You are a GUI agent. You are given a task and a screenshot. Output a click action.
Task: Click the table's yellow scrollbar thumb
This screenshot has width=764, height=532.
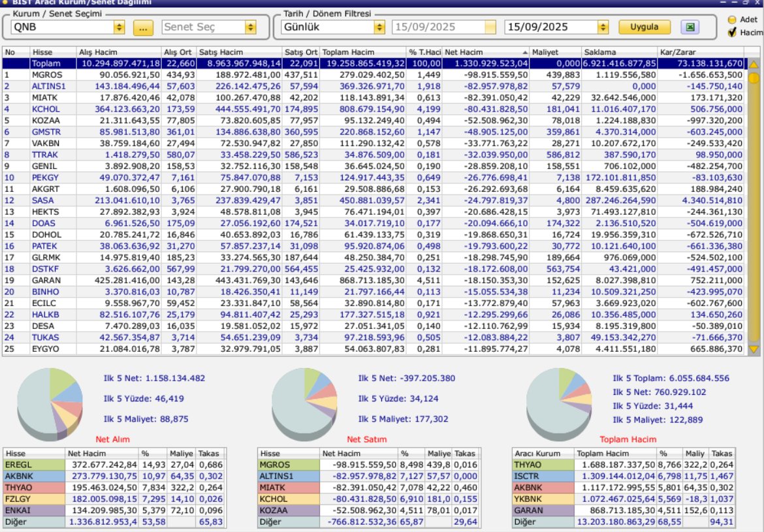754,78
